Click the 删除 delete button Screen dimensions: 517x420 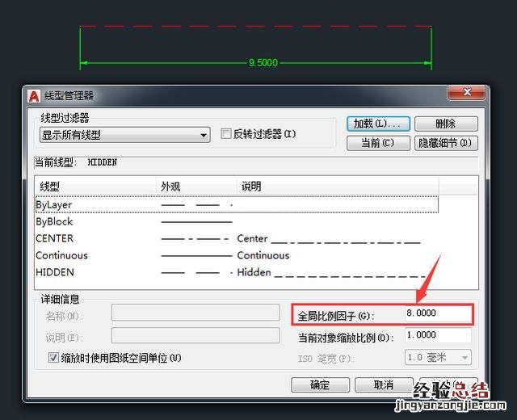click(446, 124)
